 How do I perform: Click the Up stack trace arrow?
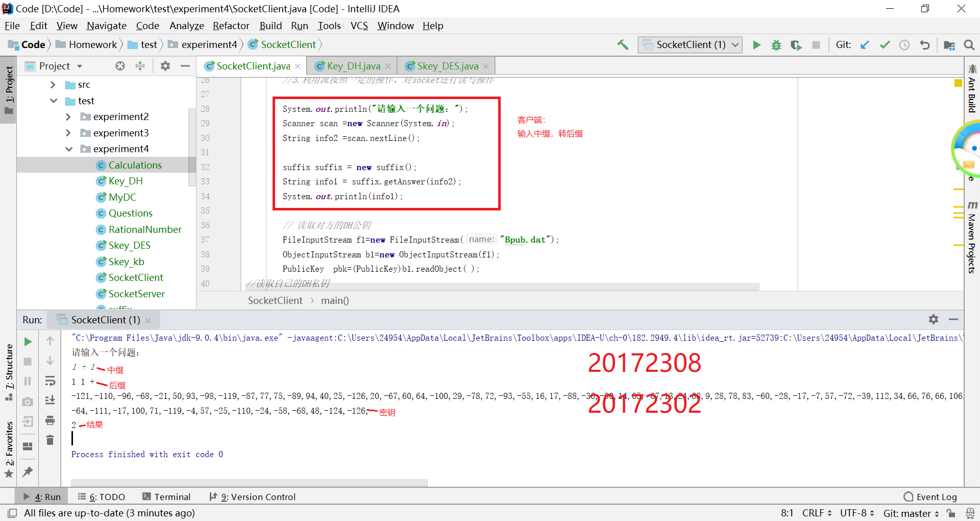pos(50,341)
